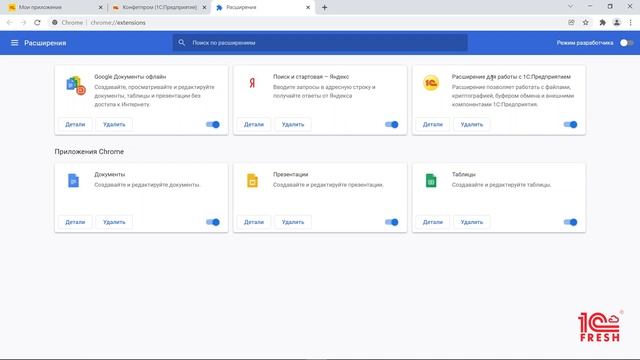Remove Google Документы офлайн extension
640x360 pixels.
click(x=114, y=124)
